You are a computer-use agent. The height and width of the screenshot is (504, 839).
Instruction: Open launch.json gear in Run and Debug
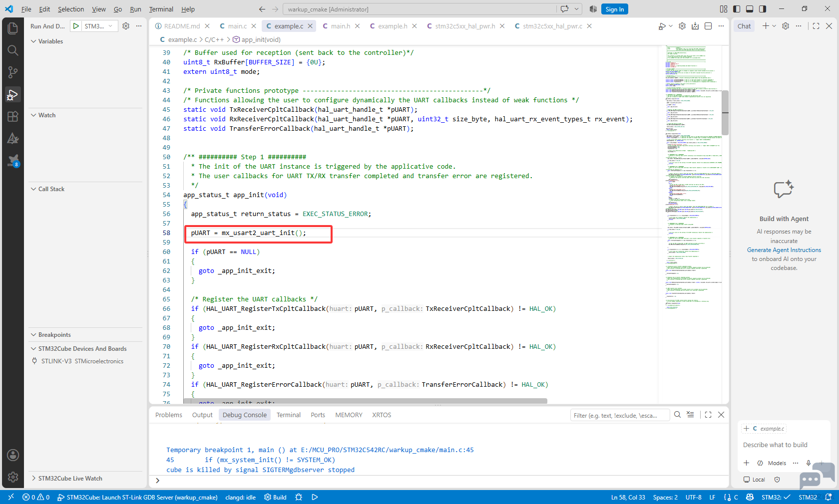[x=126, y=26]
